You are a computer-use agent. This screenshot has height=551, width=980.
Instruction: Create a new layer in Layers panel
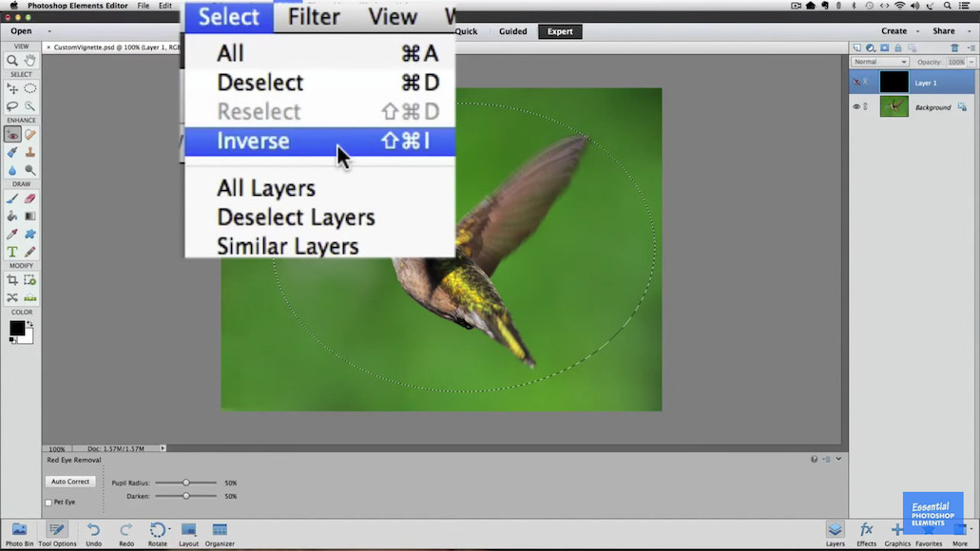856,48
